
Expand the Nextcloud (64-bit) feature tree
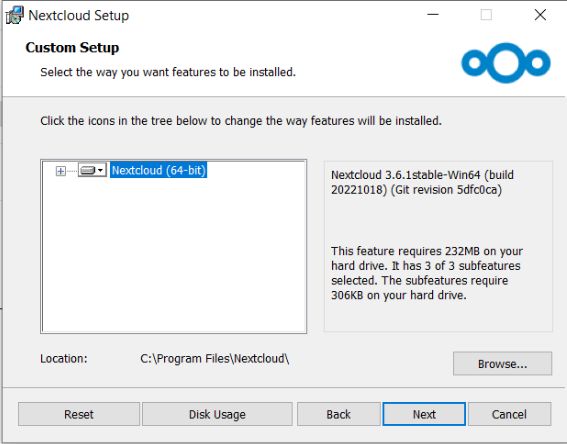(61, 171)
